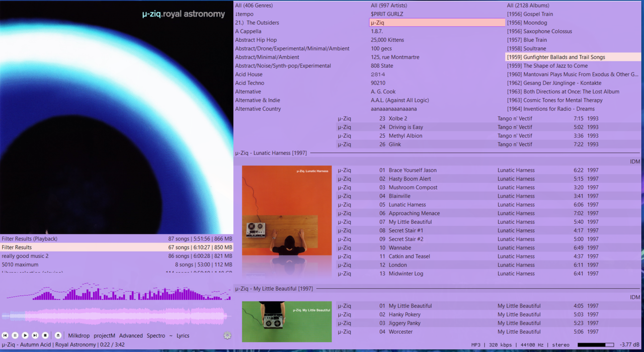Open the Lyrics tab

pos(183,335)
